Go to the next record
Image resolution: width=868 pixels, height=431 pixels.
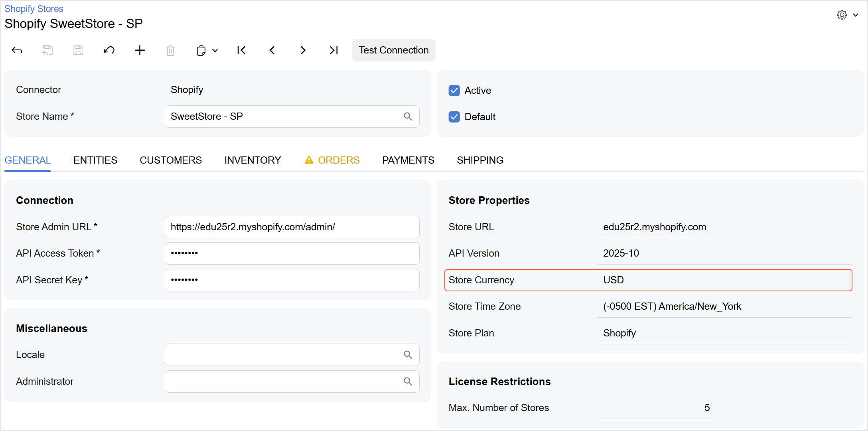click(x=303, y=50)
